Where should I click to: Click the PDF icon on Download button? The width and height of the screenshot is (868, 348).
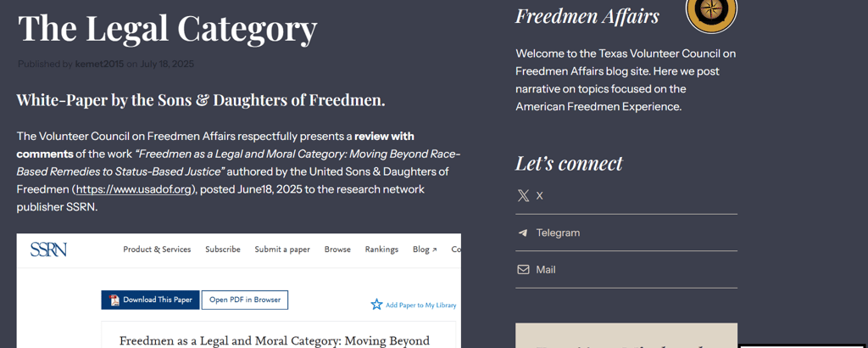pyautogui.click(x=114, y=300)
